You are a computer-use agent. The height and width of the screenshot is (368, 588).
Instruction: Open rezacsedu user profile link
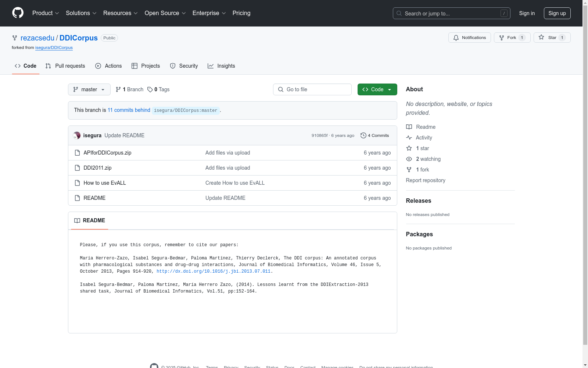[37, 38]
